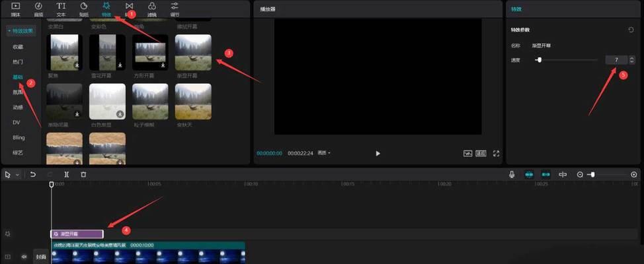Open the video scope waveform view
The height and width of the screenshot is (264, 644).
tap(468, 153)
